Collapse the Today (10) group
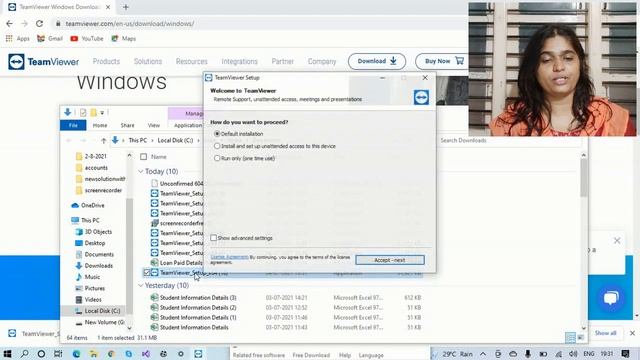 [141, 171]
